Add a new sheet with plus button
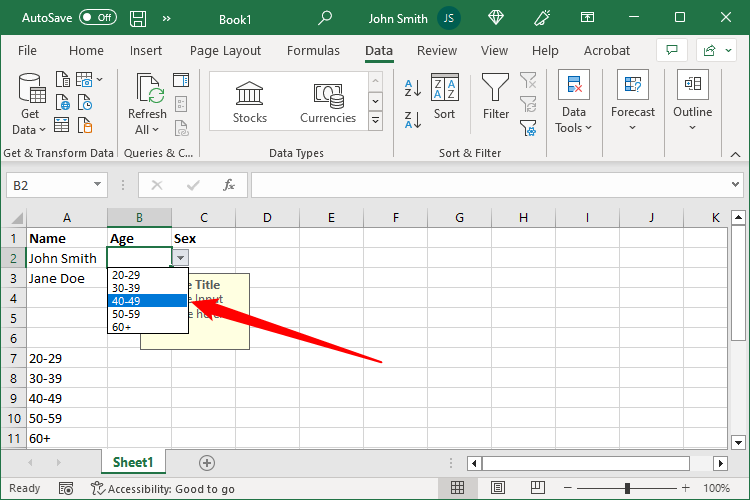This screenshot has width=750, height=500. (207, 462)
